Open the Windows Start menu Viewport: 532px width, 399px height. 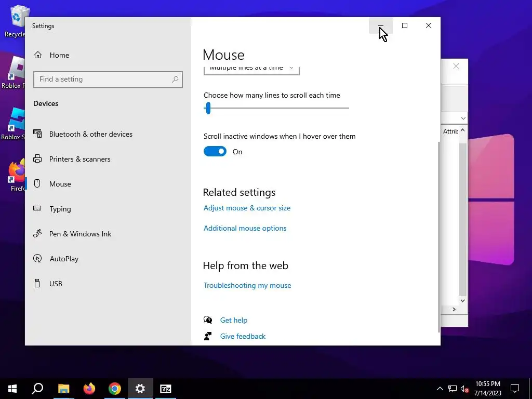click(12, 389)
